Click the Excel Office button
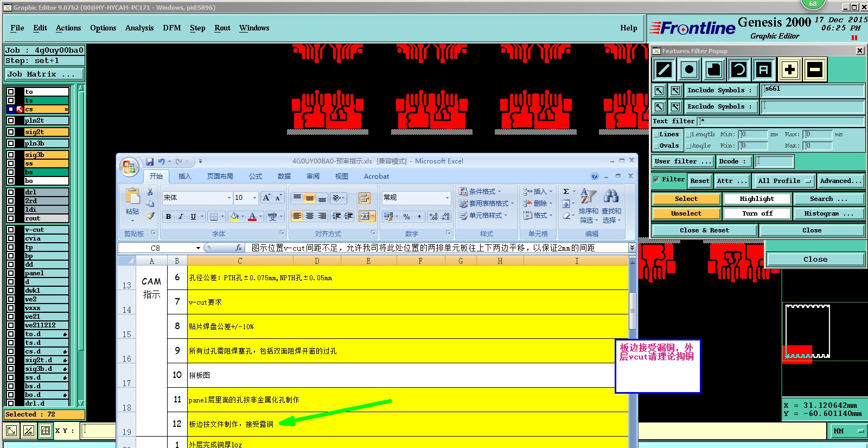The image size is (868, 448). coord(130,167)
